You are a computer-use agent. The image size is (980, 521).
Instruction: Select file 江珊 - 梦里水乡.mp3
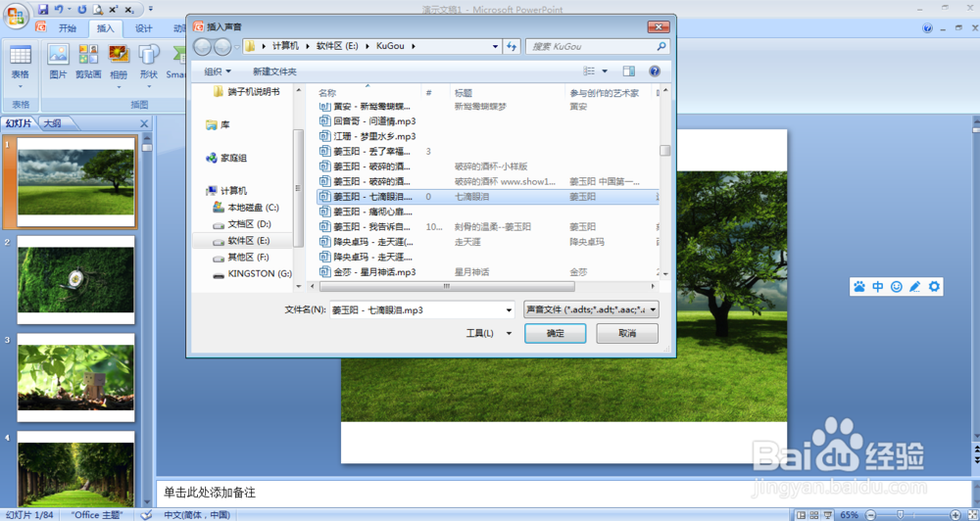367,136
